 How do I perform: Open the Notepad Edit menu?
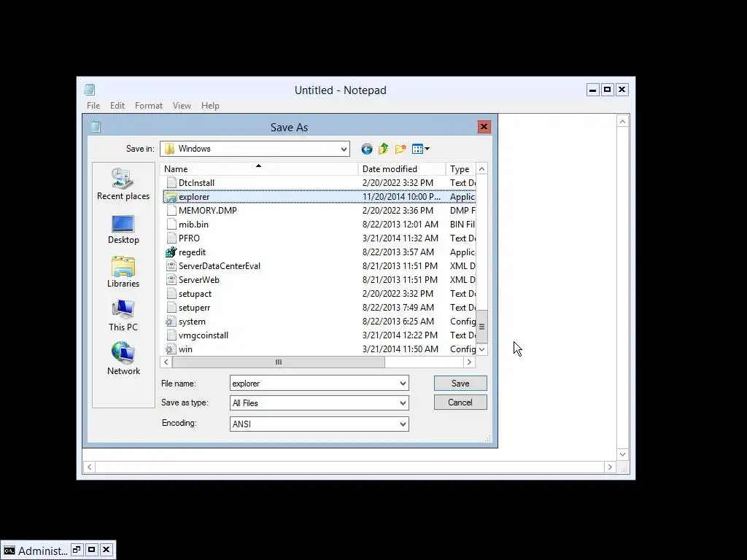point(117,106)
